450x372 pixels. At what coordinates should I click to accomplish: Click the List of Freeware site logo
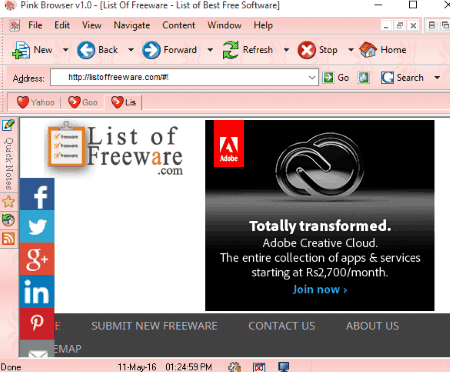(115, 149)
